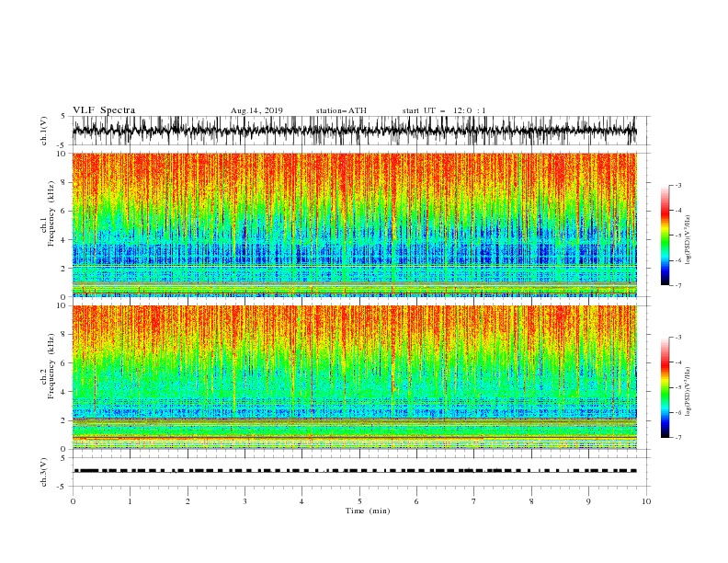
Task: Click the Time (min) axis label
Action: click(368, 511)
